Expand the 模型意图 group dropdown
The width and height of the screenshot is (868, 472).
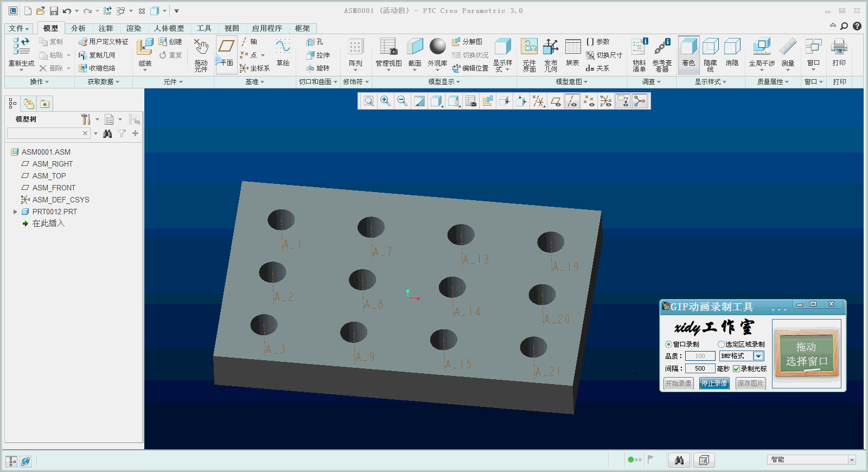(x=571, y=82)
